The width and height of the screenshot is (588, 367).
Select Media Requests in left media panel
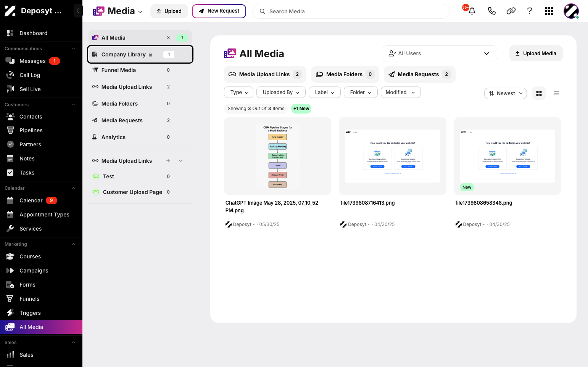click(140, 120)
